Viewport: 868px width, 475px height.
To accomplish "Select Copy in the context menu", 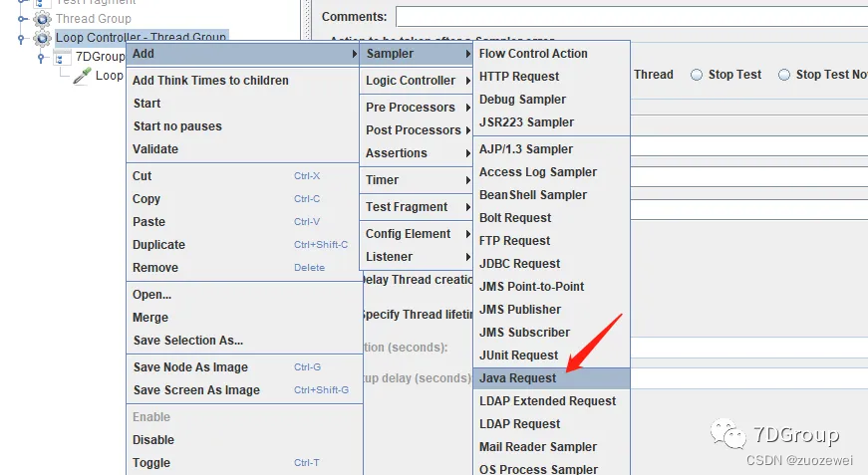I will 242,199.
